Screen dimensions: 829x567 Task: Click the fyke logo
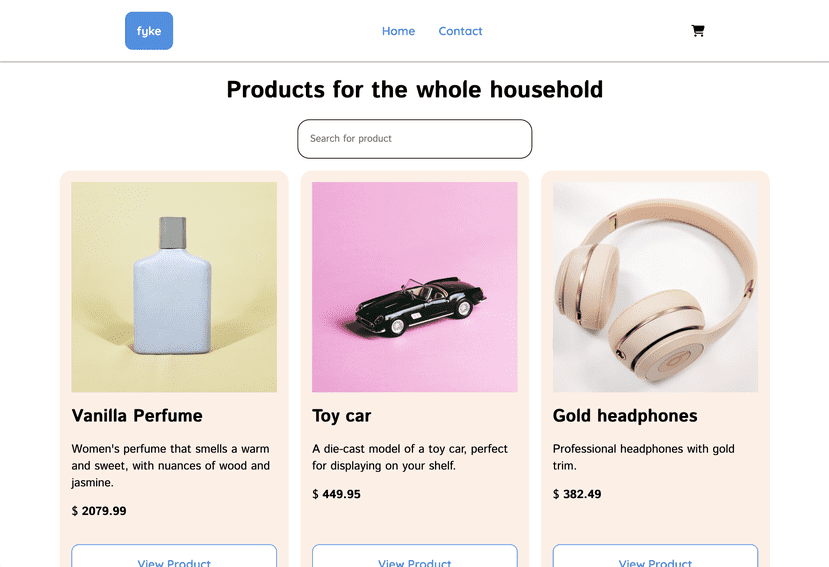click(149, 31)
